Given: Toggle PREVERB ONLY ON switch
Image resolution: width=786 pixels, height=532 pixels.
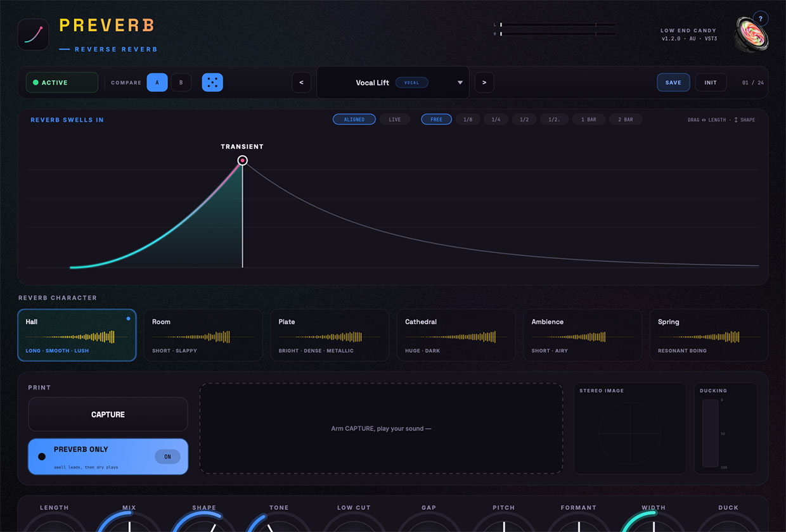Looking at the screenshot, I should [168, 457].
